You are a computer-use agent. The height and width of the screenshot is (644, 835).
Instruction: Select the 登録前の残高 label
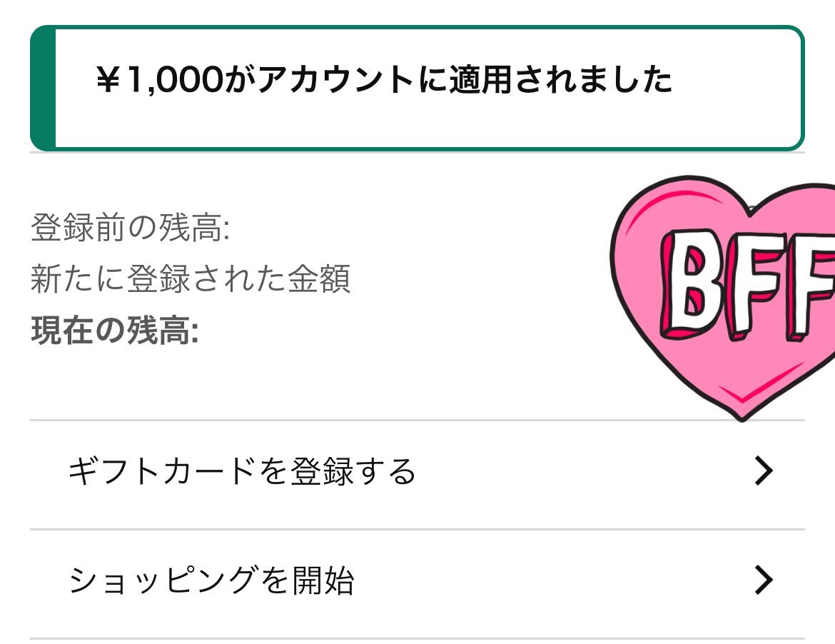tap(131, 228)
